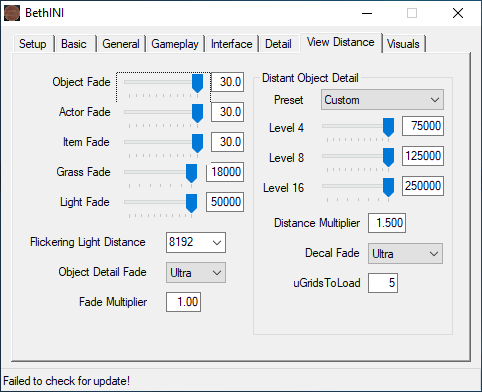The height and width of the screenshot is (392, 482).
Task: Click the Level 16 value field 250000
Action: [x=423, y=186]
